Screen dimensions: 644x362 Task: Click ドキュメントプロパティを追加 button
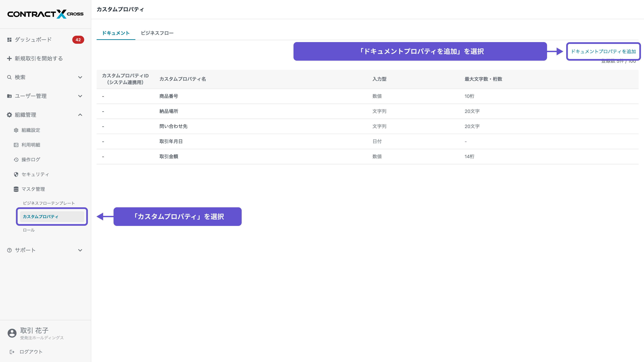click(603, 51)
